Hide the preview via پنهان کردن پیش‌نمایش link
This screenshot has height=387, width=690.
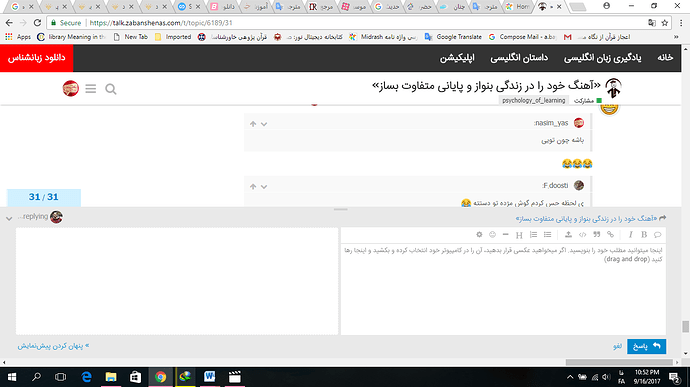pyautogui.click(x=53, y=346)
